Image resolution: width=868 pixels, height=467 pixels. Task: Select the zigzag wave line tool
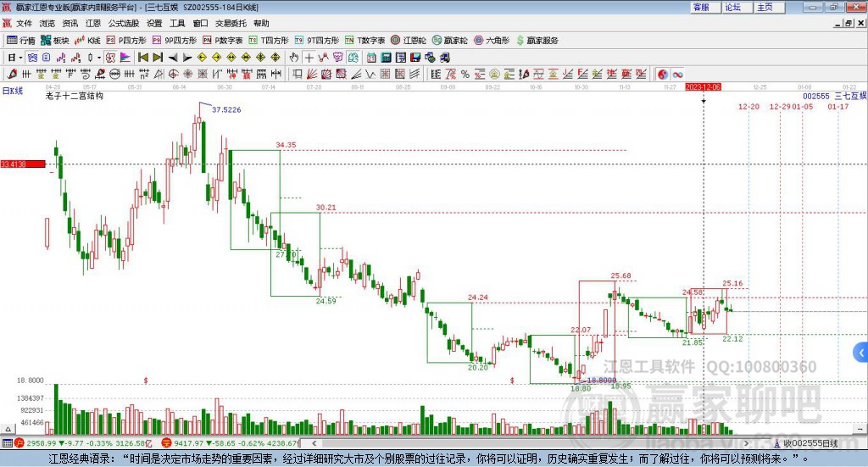pyautogui.click(x=370, y=74)
